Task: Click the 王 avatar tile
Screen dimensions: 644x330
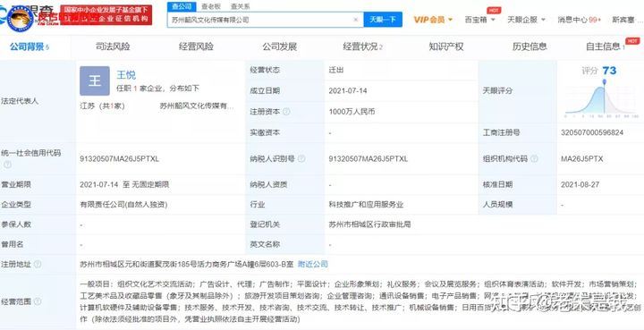Action: [95, 80]
